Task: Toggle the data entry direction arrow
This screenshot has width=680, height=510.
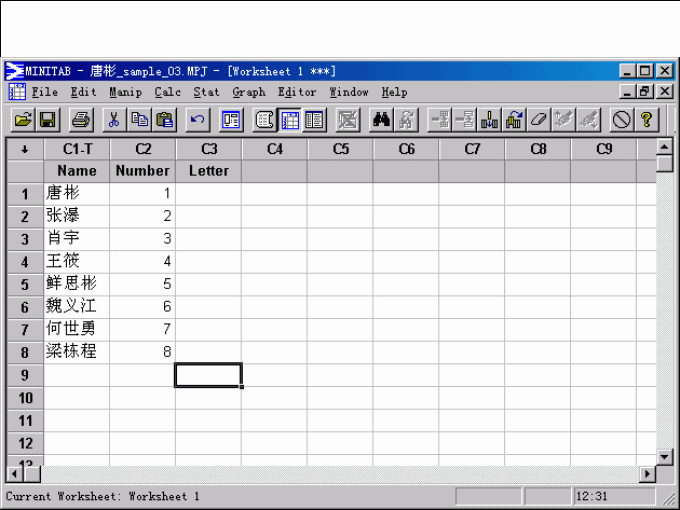Action: pyautogui.click(x=24, y=149)
